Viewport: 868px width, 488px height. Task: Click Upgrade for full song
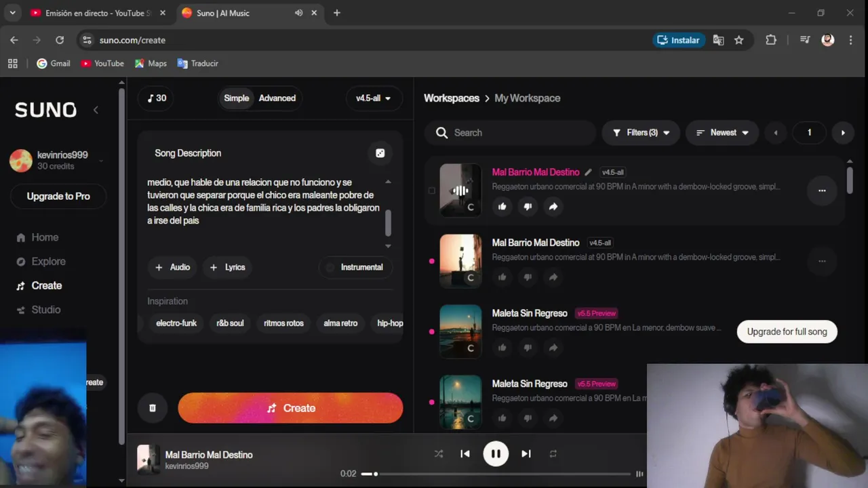tap(787, 331)
